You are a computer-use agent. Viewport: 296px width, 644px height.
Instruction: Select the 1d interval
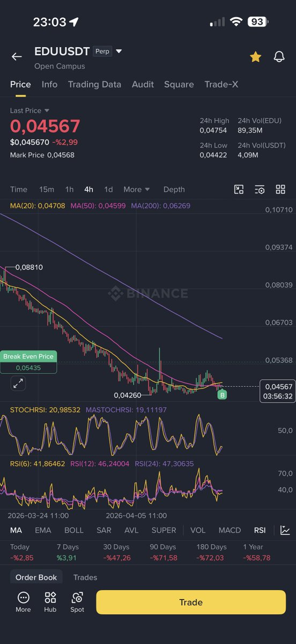(x=108, y=189)
